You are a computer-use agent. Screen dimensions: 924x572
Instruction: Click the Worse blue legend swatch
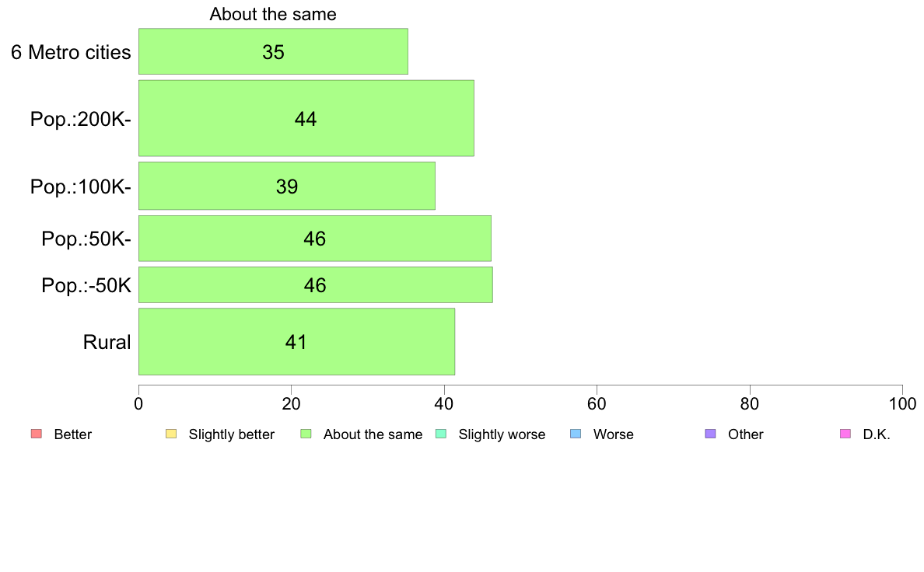576,434
